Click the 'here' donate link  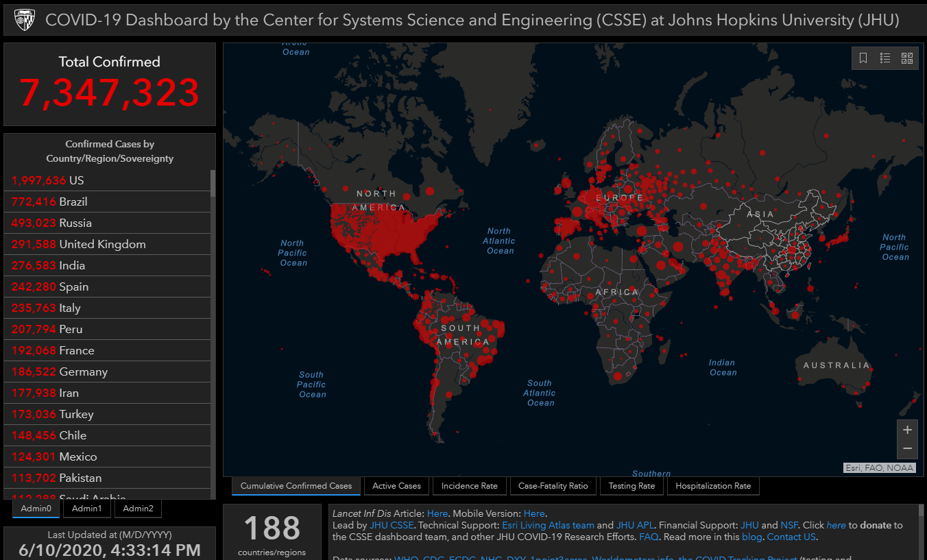tap(836, 526)
